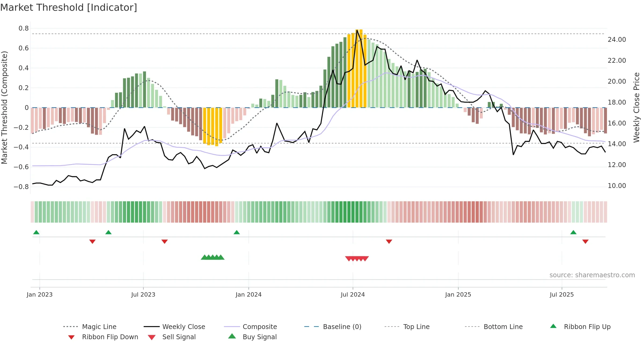
Task: Click the Ribbon Flip Up marker near May 2023
Action: (108, 232)
